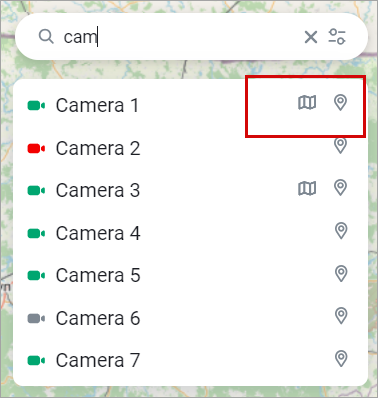Click the search magnifier icon

pyautogui.click(x=46, y=37)
